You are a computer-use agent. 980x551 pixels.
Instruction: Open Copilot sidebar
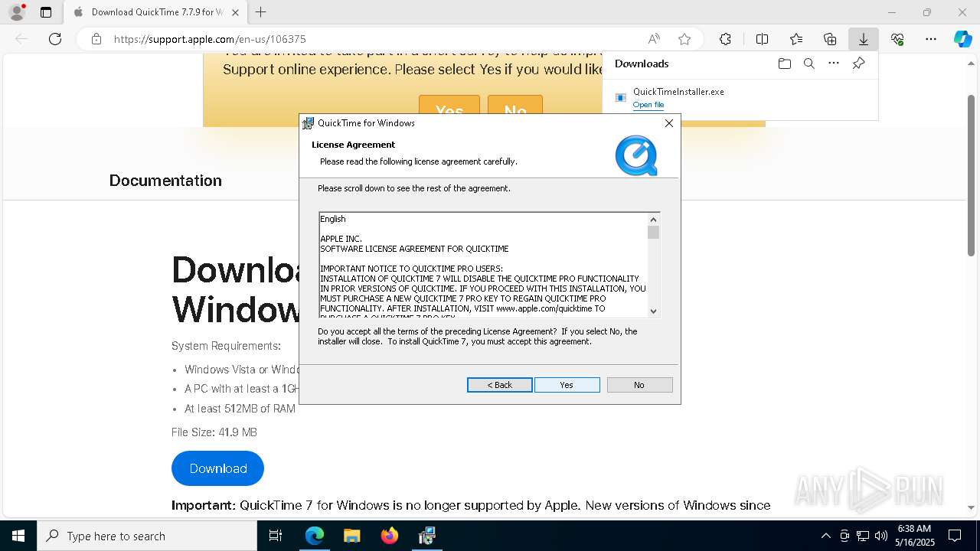pyautogui.click(x=963, y=39)
